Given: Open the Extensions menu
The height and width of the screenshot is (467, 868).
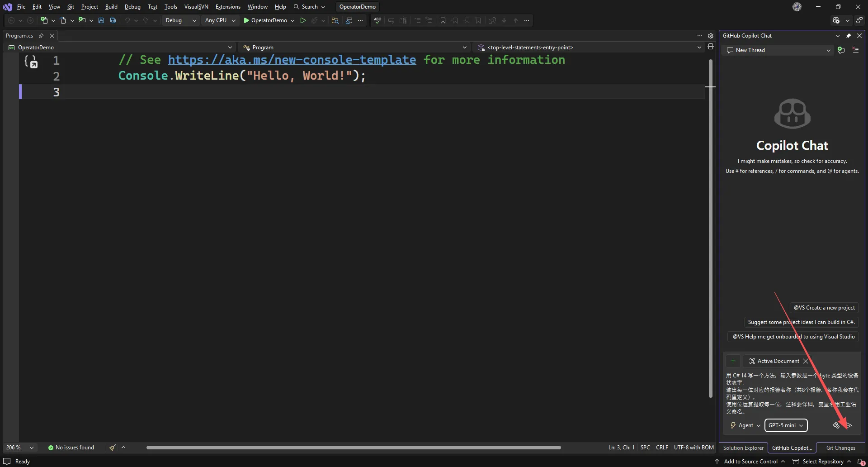Looking at the screenshot, I should (228, 7).
